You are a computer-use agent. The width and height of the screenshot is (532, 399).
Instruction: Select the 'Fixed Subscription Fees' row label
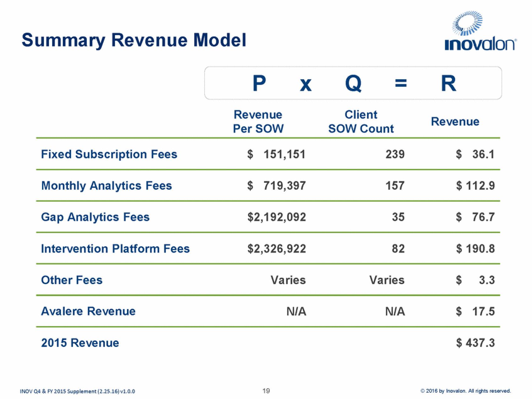pyautogui.click(x=109, y=154)
